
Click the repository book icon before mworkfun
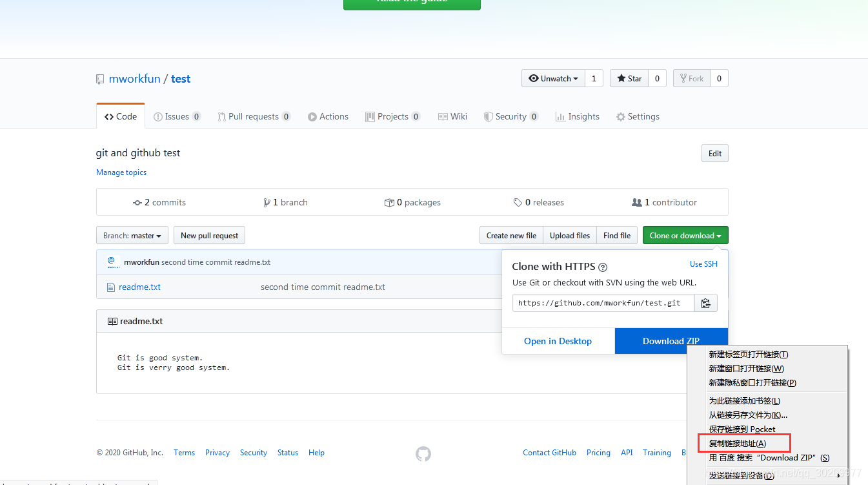pyautogui.click(x=100, y=79)
